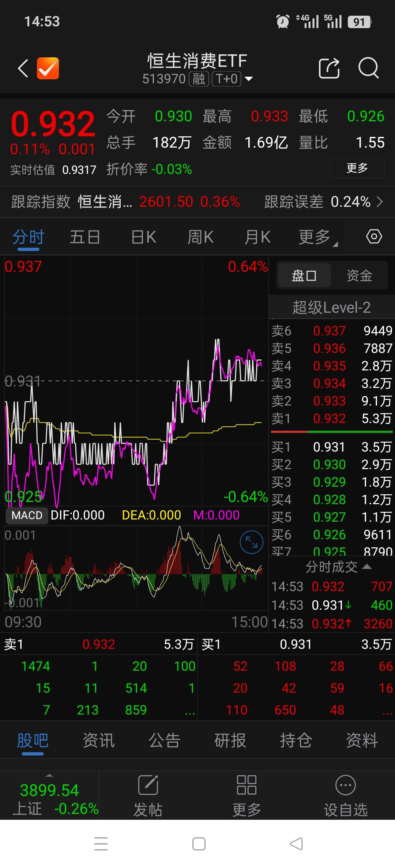395x868 pixels.
Task: Select 买3 row at 0.929
Action: [x=332, y=482]
